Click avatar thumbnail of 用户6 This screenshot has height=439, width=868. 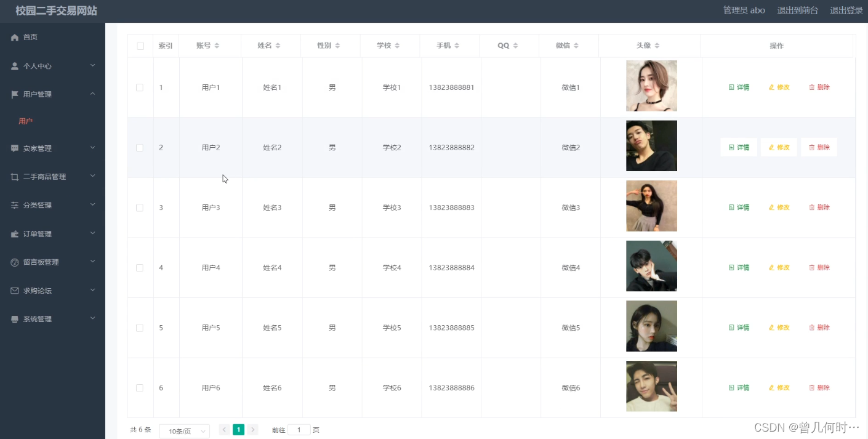coord(651,386)
